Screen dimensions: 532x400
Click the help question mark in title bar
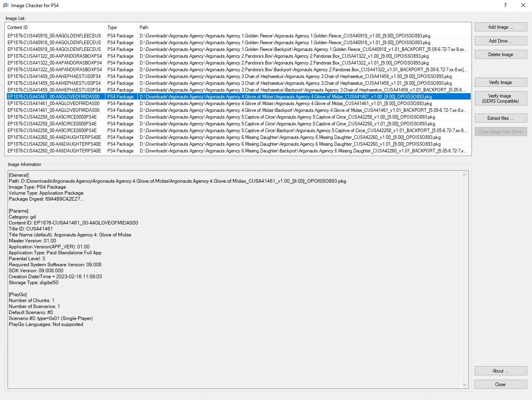pyautogui.click(x=505, y=6)
